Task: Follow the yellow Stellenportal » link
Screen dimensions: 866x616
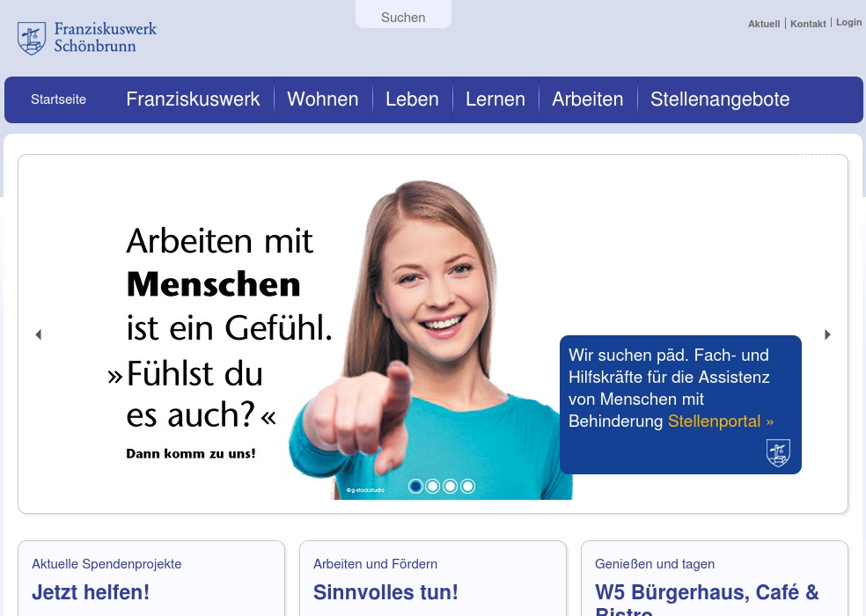Action: coord(721,421)
